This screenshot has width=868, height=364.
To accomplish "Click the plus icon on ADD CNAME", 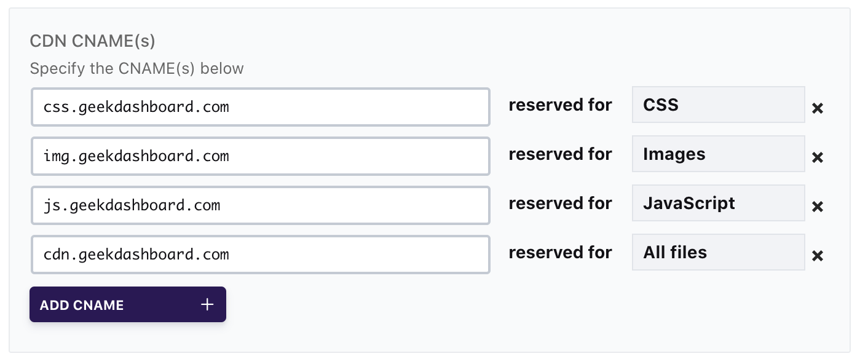I will tap(207, 304).
